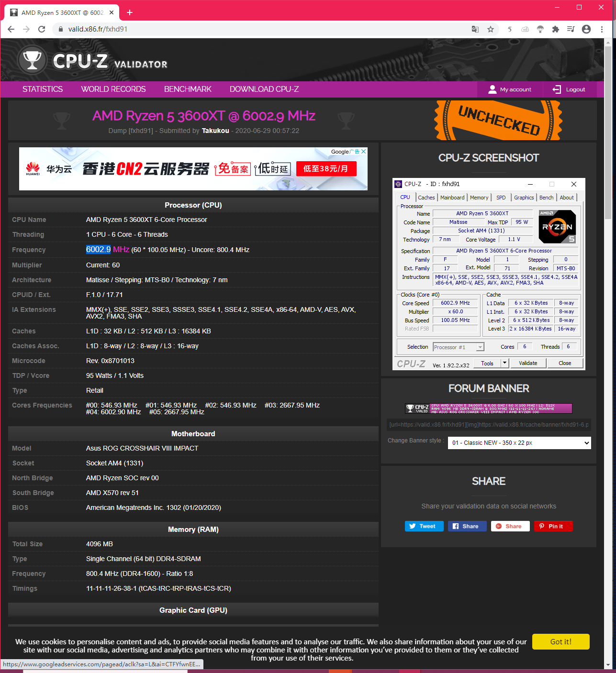Viewport: 616px width, 673px height.
Task: Click the CPU-Z chip icon in screenshot titlebar
Action: pyautogui.click(x=398, y=184)
